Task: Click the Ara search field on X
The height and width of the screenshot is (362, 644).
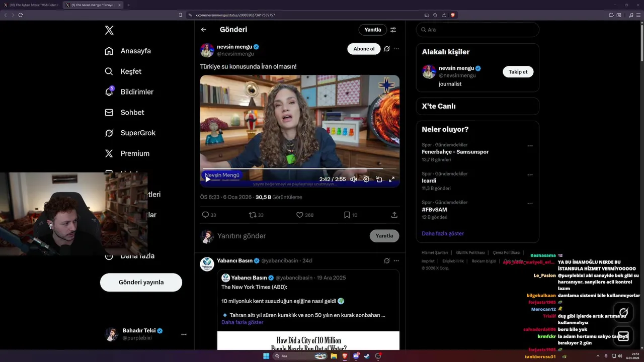Action: click(x=477, y=30)
